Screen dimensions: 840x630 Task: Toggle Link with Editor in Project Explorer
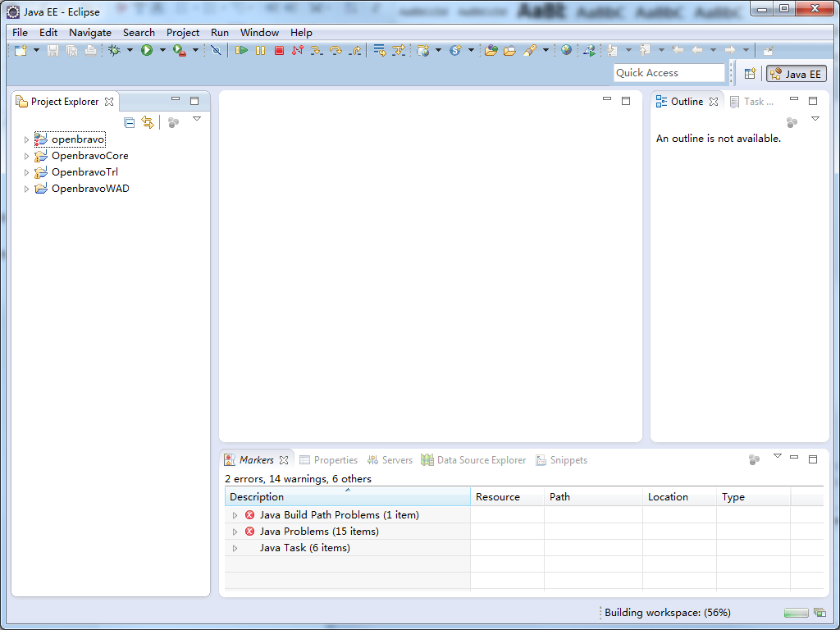148,122
